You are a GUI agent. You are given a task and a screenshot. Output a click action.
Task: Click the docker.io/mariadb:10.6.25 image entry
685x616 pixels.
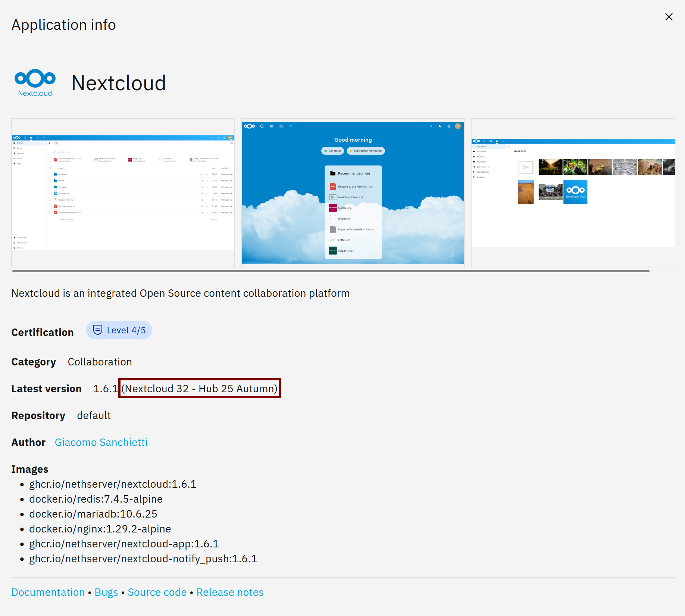93,514
